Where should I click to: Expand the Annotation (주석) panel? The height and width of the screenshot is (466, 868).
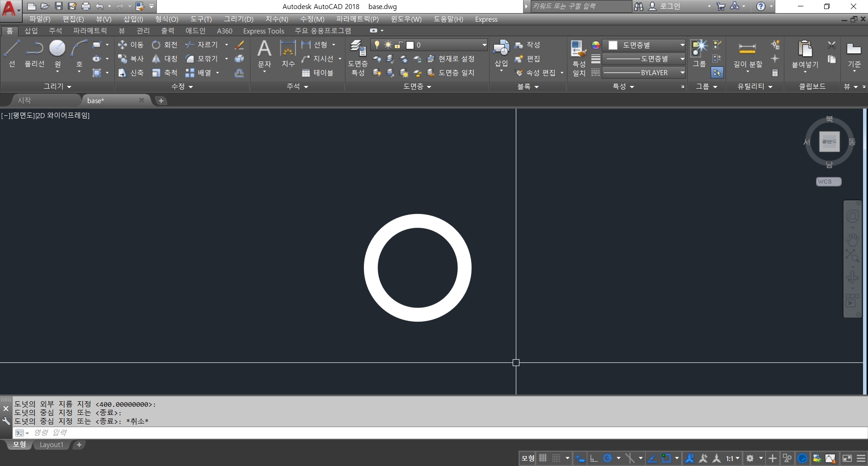click(x=297, y=86)
